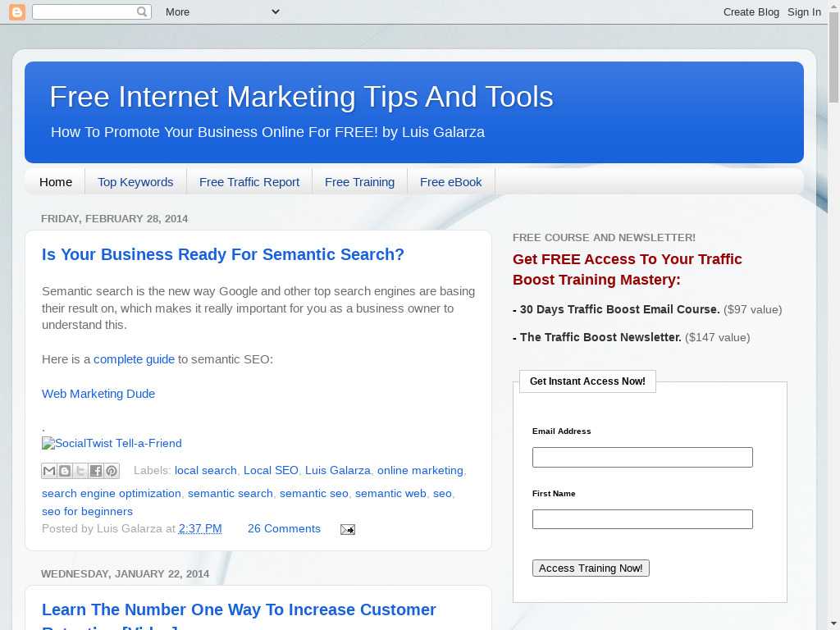The image size is (840, 630).
Task: Click the BlogThis! share icon
Action: pos(65,471)
